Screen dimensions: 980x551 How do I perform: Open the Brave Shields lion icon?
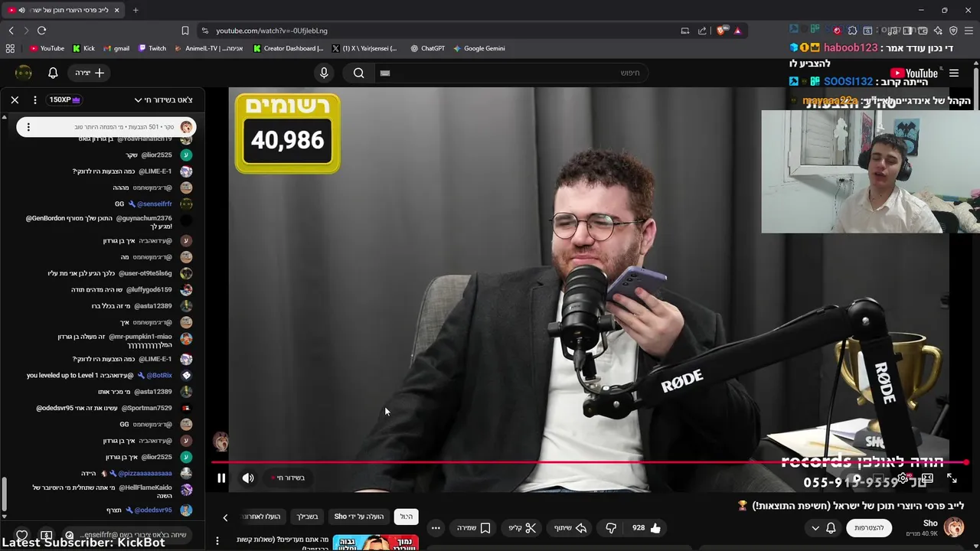[x=721, y=31]
